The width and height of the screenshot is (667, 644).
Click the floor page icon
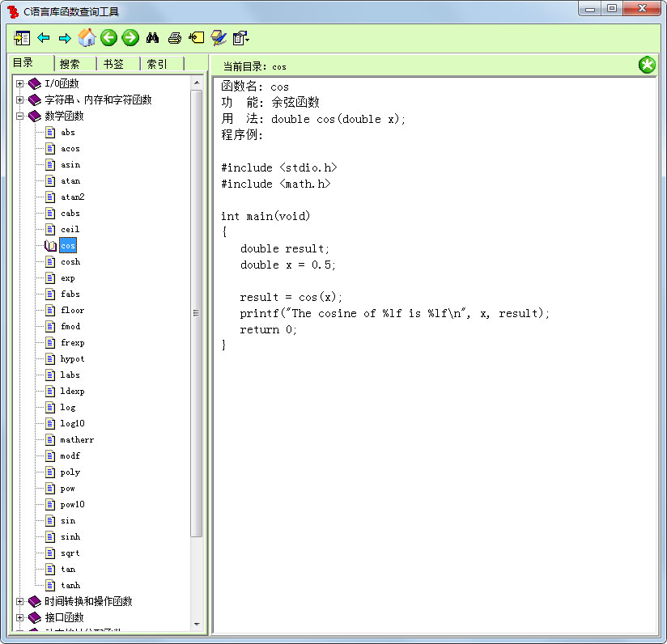pyautogui.click(x=50, y=311)
